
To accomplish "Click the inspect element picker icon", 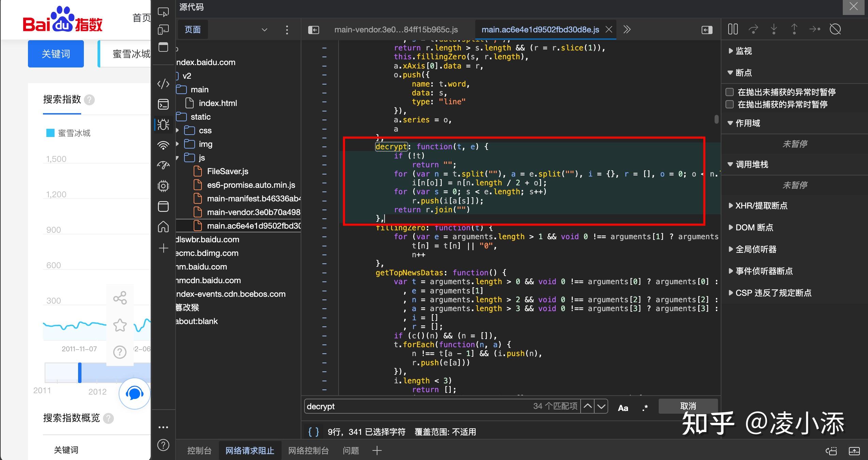I will tap(163, 12).
